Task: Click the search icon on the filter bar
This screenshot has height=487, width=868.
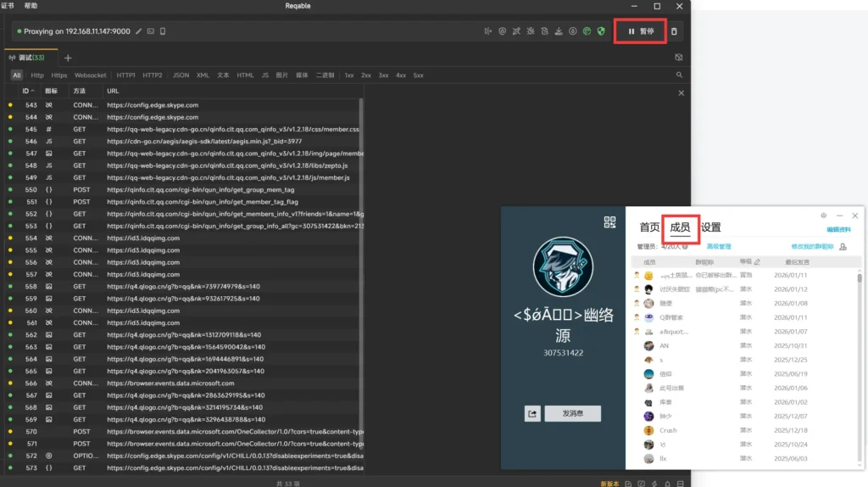Action: pyautogui.click(x=679, y=75)
